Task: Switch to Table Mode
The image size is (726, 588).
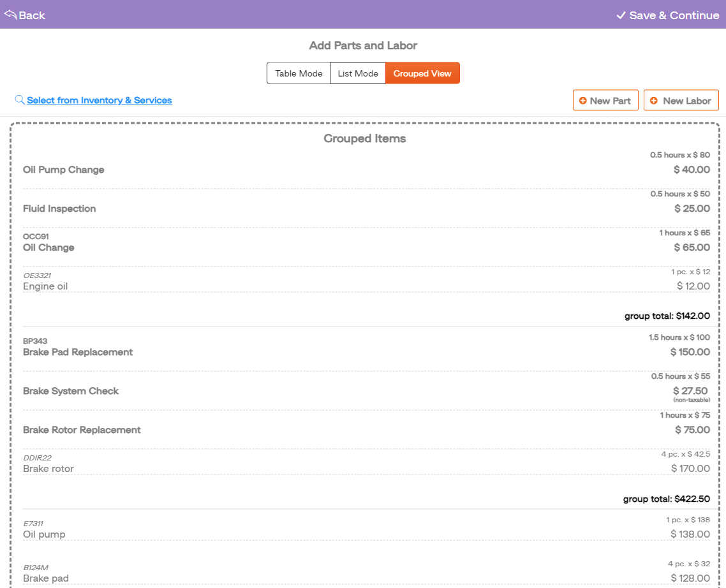Action: pos(299,73)
